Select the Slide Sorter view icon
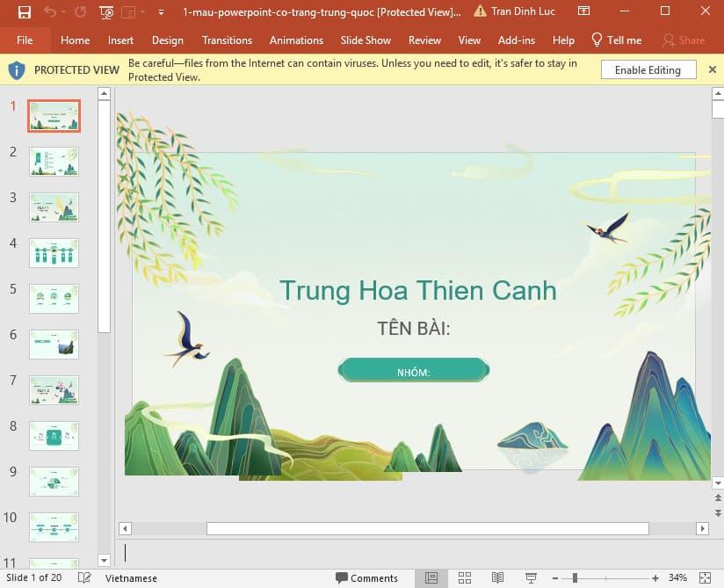Image resolution: width=724 pixels, height=588 pixels. [465, 577]
